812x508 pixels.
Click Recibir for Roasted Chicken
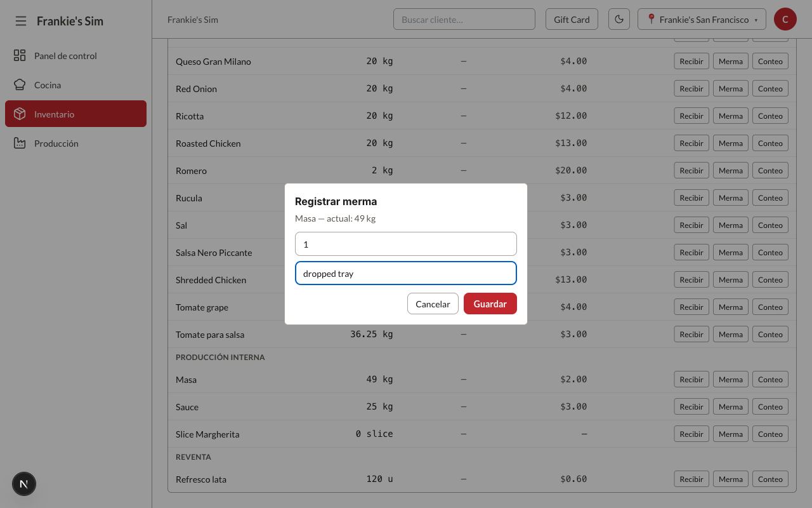pyautogui.click(x=691, y=144)
